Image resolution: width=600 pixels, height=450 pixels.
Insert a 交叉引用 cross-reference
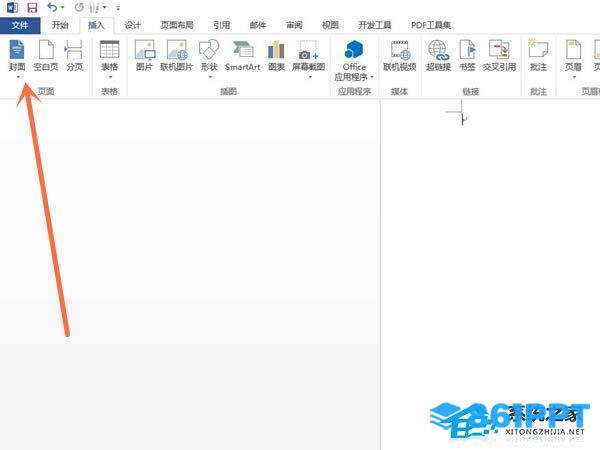click(499, 56)
